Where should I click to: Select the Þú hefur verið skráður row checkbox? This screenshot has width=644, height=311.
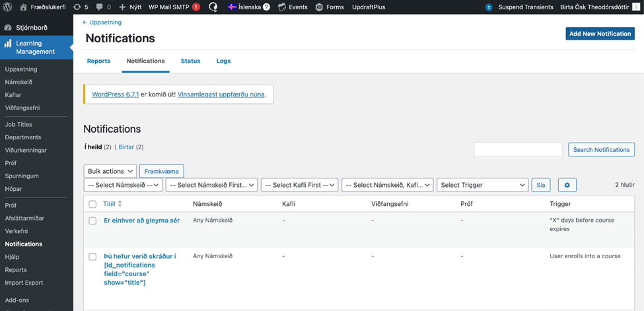92,256
